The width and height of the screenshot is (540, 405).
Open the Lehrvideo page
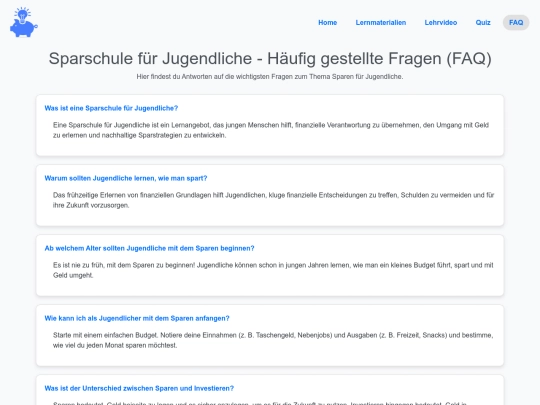point(440,23)
